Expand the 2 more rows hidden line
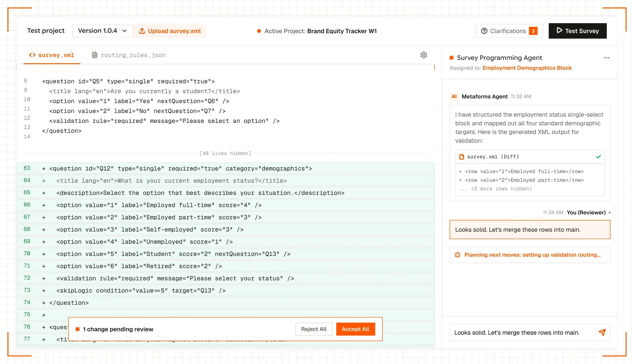 pyautogui.click(x=496, y=188)
